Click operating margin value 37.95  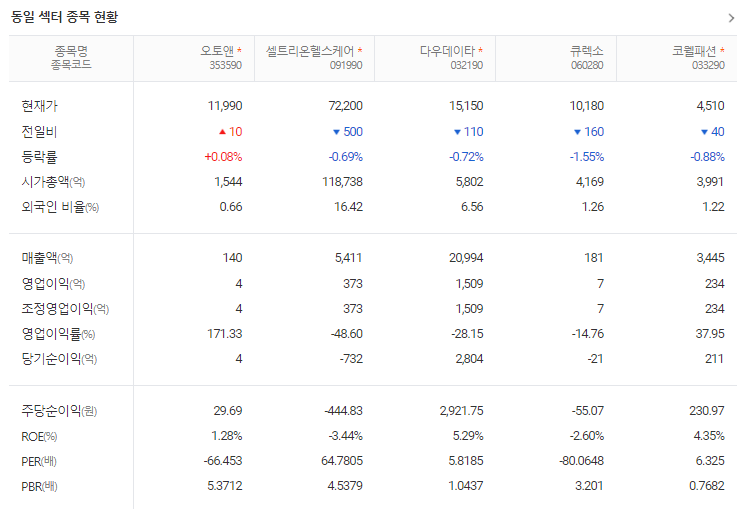pos(710,334)
